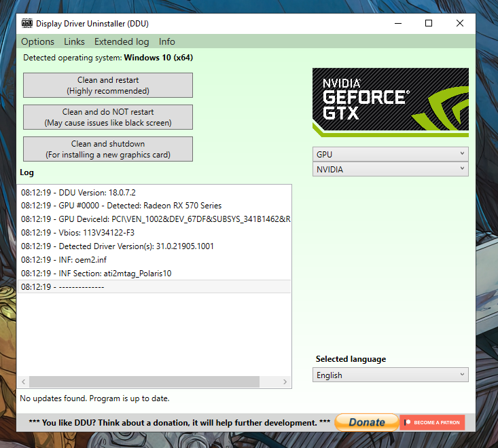The image size is (498, 448).
Task: Click Clean and do NOT restart button
Action: [108, 117]
